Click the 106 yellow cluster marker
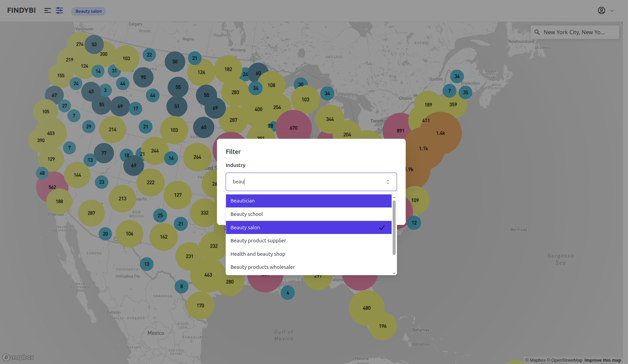This screenshot has width=628, height=364. pos(129,234)
